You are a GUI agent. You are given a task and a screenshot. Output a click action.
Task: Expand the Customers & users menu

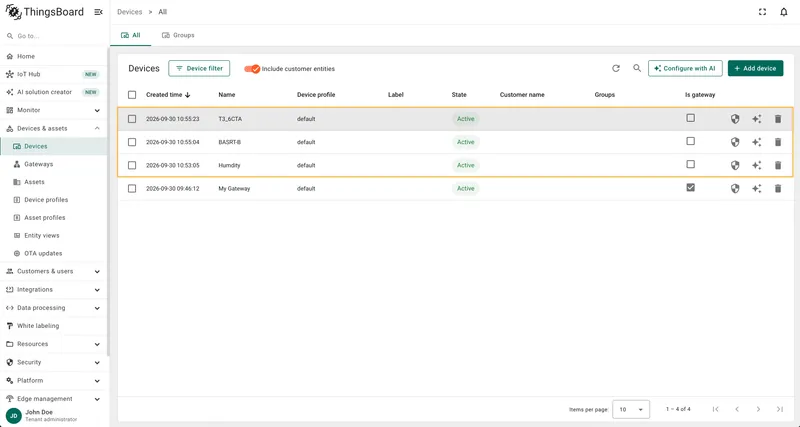54,271
